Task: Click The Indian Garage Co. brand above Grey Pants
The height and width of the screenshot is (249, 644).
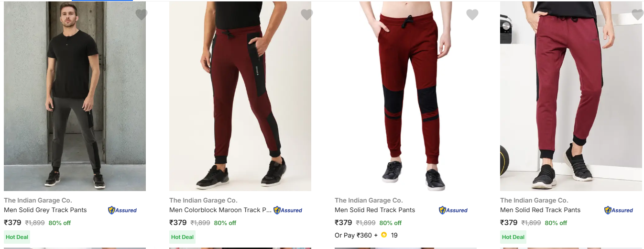Action: tap(38, 201)
